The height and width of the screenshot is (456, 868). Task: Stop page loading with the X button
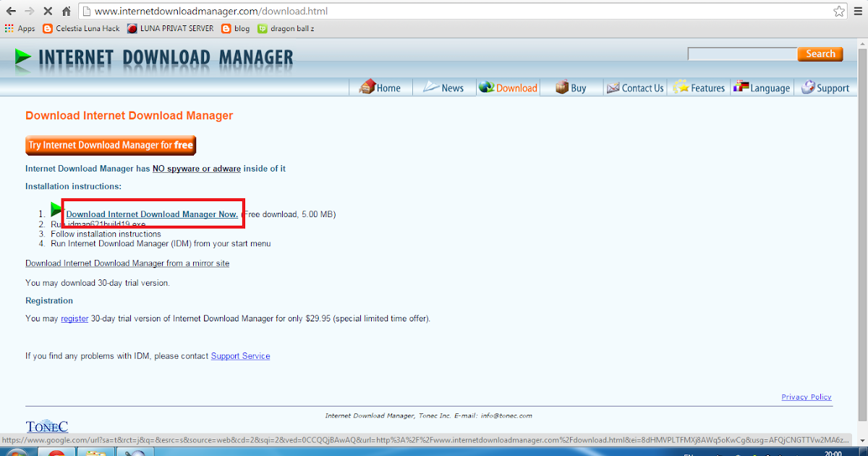48,12
